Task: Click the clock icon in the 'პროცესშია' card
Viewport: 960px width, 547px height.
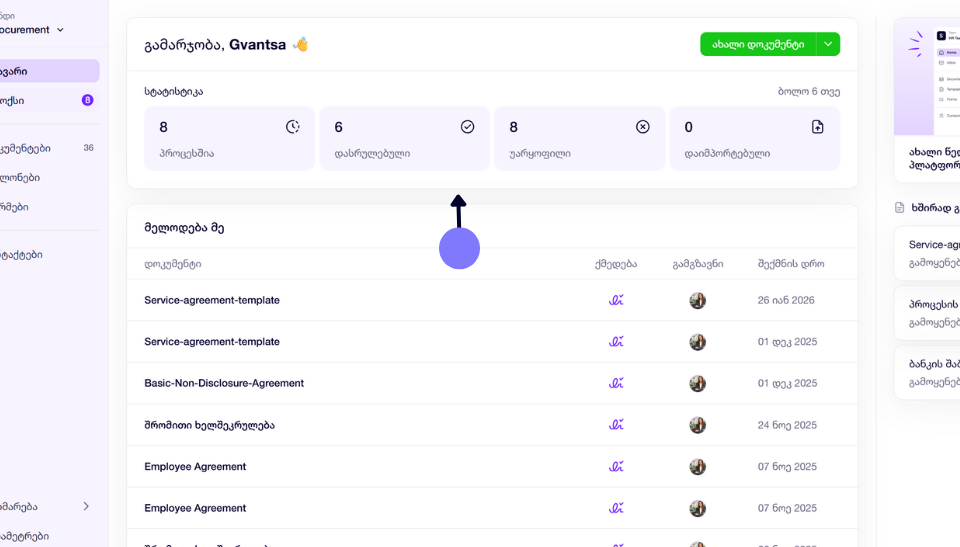Action: click(293, 127)
